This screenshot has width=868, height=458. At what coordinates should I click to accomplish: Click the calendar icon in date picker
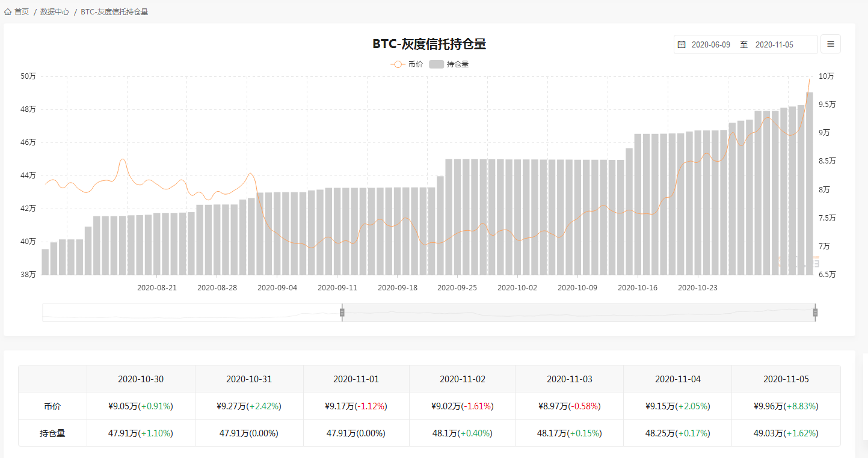(682, 44)
